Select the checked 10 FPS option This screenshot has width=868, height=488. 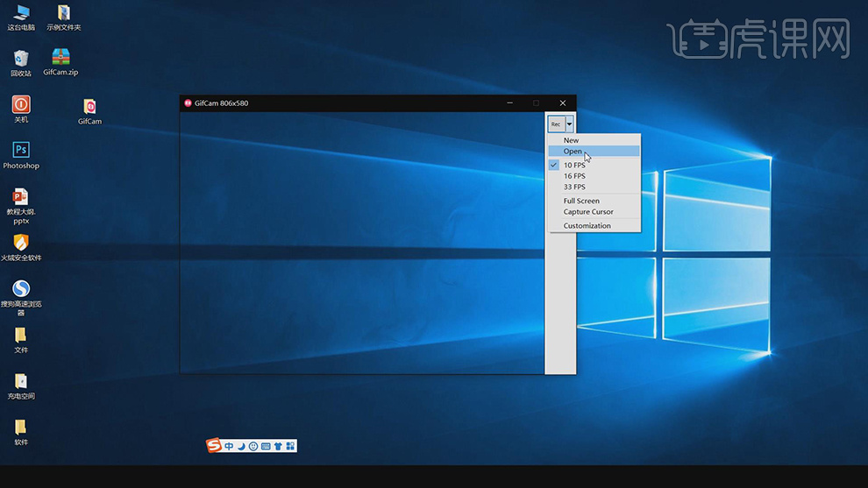pyautogui.click(x=574, y=165)
